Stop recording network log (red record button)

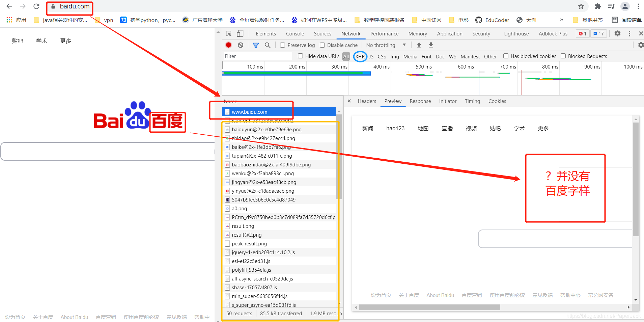pyautogui.click(x=228, y=45)
